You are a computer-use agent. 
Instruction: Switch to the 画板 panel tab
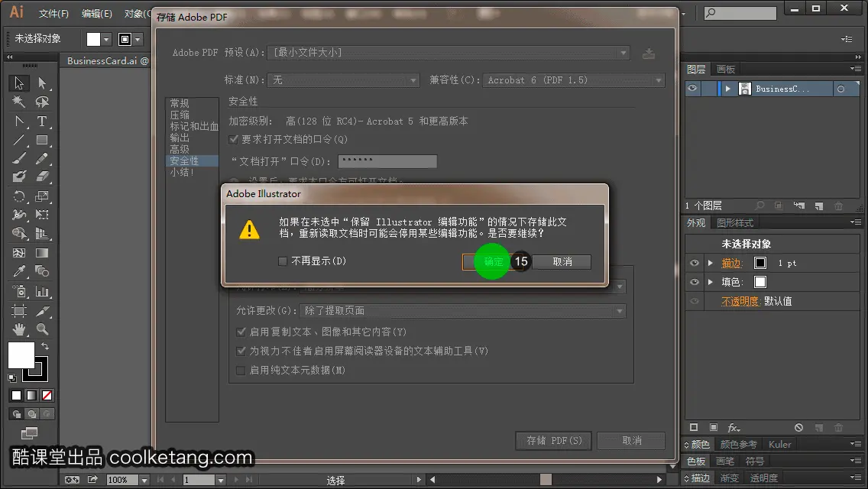(726, 70)
